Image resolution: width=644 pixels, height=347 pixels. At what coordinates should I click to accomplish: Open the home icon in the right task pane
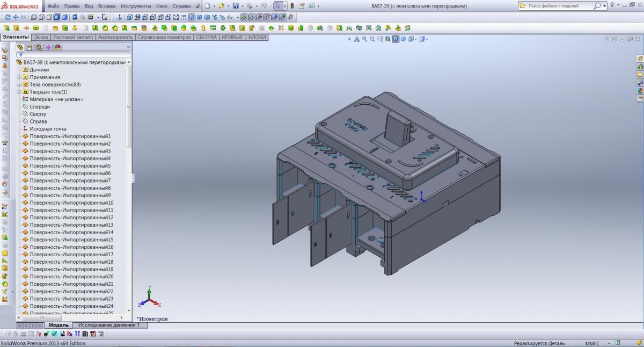(640, 58)
